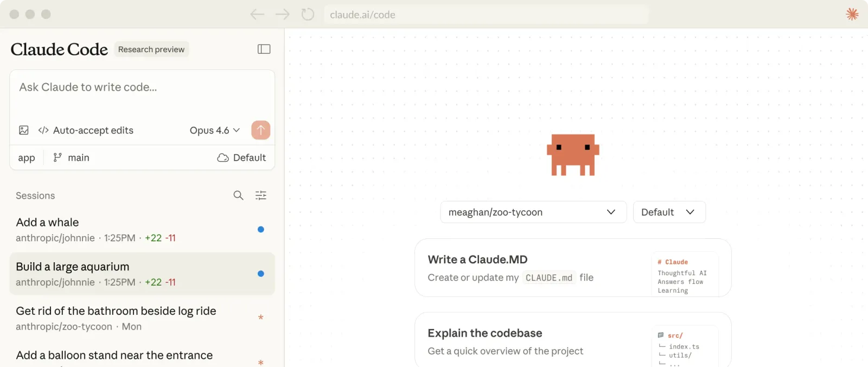
Task: Open session filter settings icon
Action: pyautogui.click(x=261, y=195)
